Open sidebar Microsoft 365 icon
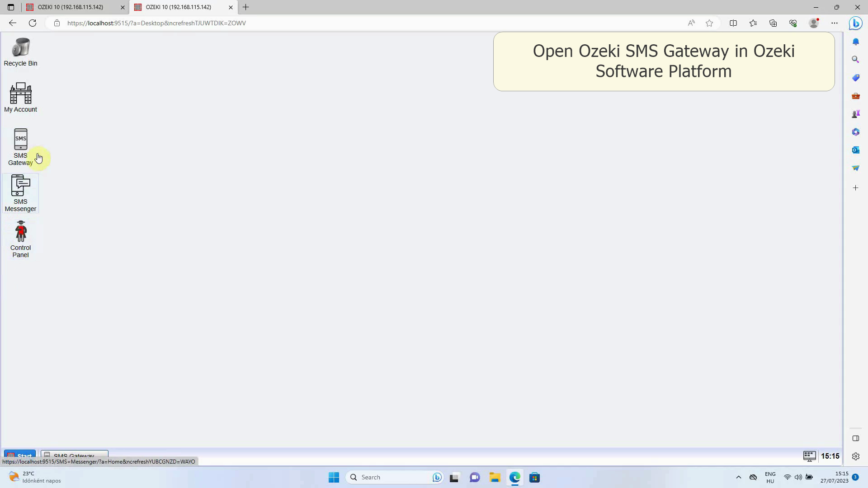The width and height of the screenshot is (868, 488). pyautogui.click(x=855, y=132)
